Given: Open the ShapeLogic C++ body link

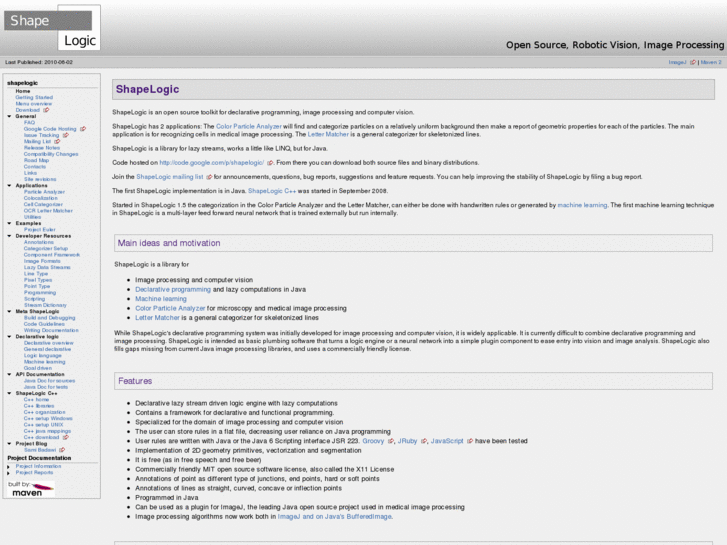Looking at the screenshot, I should click(x=272, y=191).
